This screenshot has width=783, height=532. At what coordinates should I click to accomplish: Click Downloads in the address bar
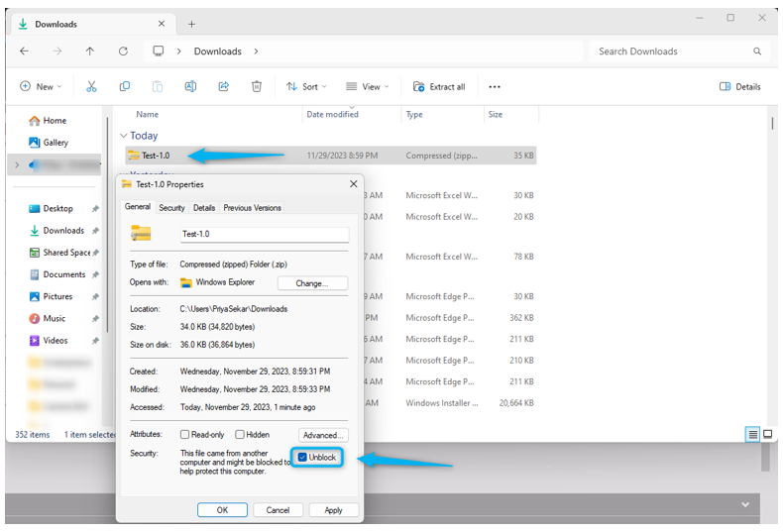(x=218, y=51)
